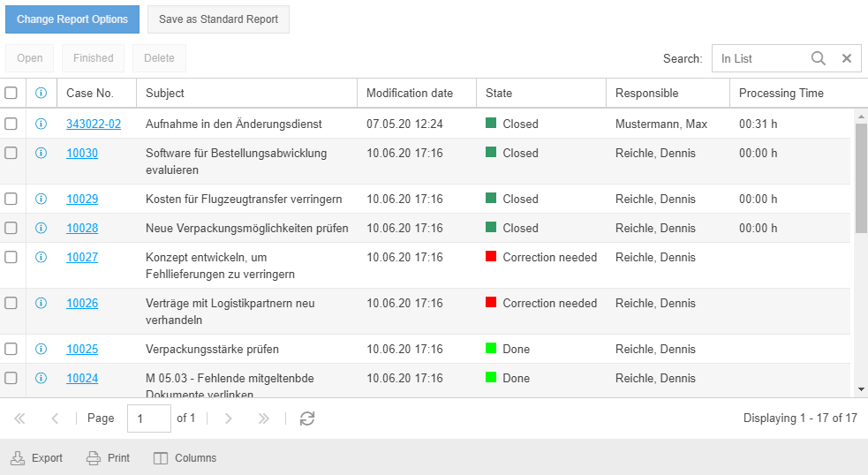Select the checkbox for case 10025
868x475 pixels.
coord(11,349)
